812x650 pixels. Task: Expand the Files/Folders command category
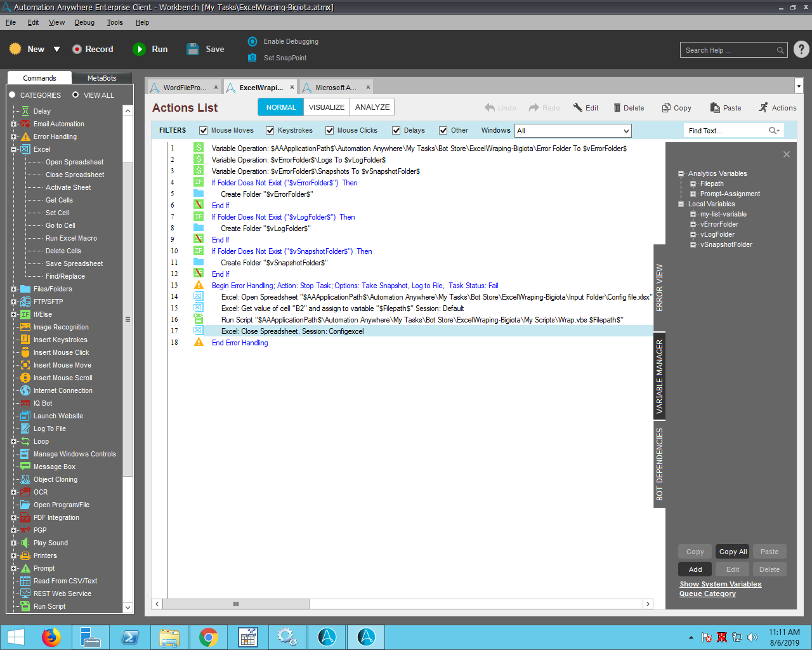pos(13,289)
